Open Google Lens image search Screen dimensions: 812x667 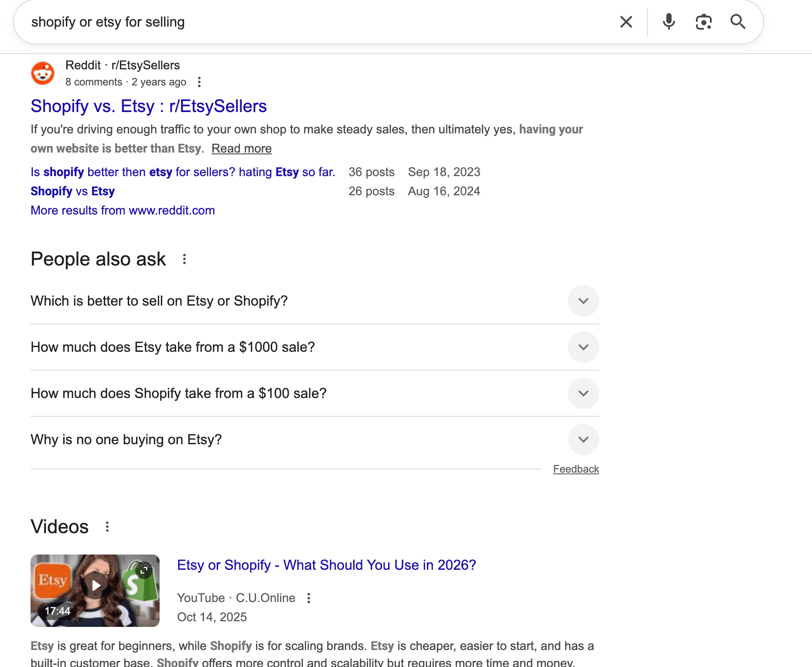point(703,21)
